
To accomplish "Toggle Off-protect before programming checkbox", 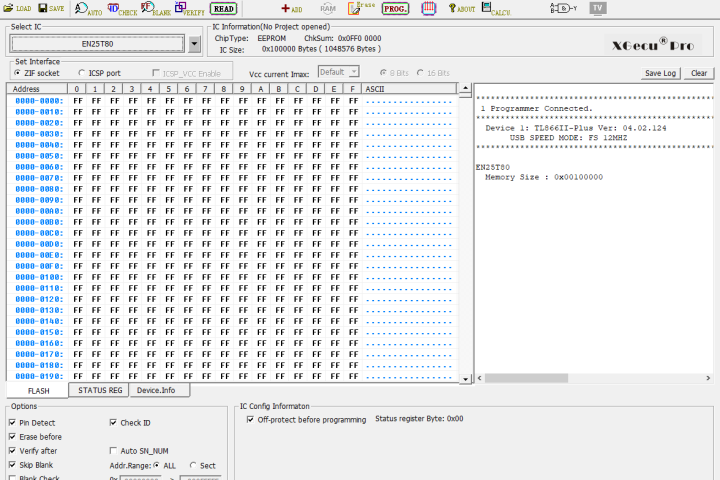I will click(250, 419).
